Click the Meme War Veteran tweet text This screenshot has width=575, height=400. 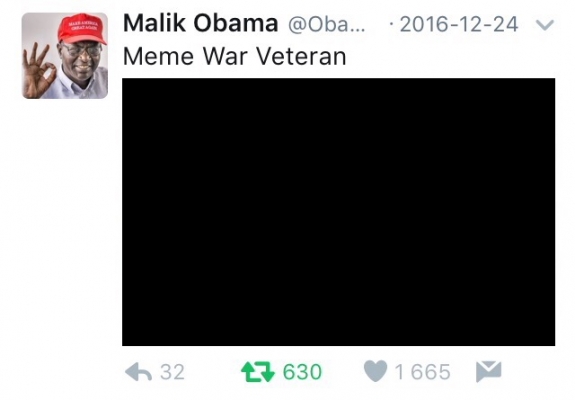pyautogui.click(x=235, y=56)
